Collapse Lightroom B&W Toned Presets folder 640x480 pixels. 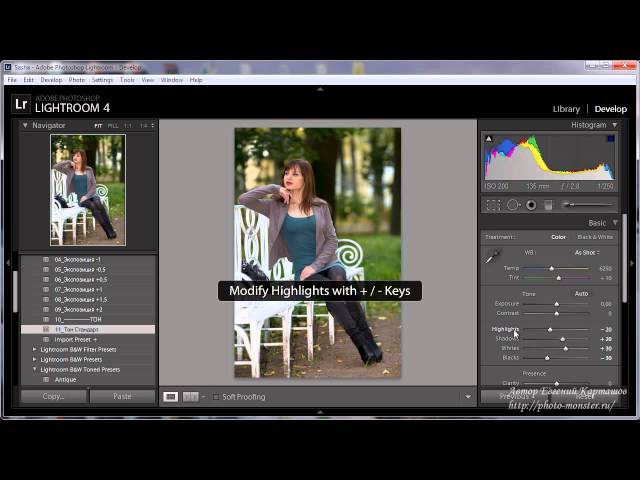(34, 369)
